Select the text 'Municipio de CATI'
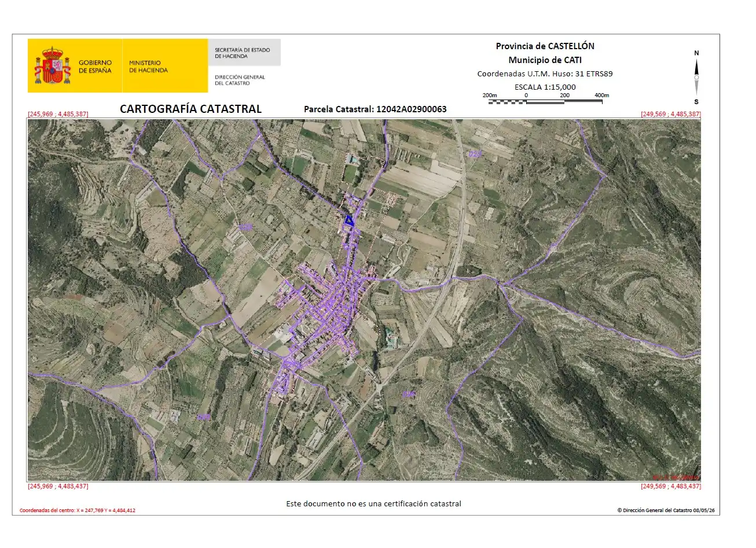 pyautogui.click(x=545, y=60)
